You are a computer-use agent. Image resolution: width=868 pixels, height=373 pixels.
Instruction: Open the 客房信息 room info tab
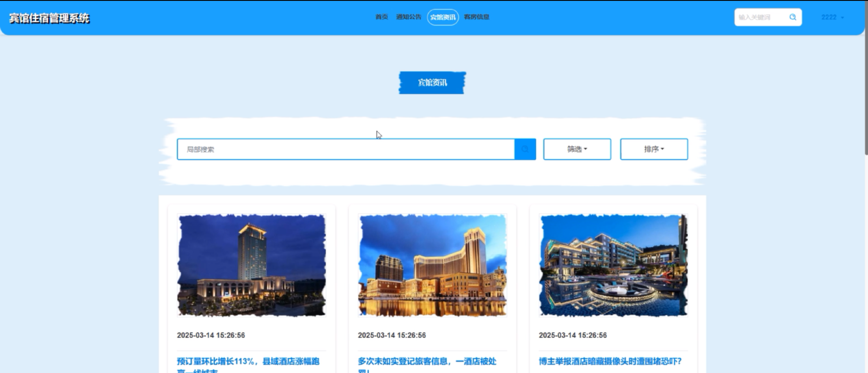click(x=476, y=17)
